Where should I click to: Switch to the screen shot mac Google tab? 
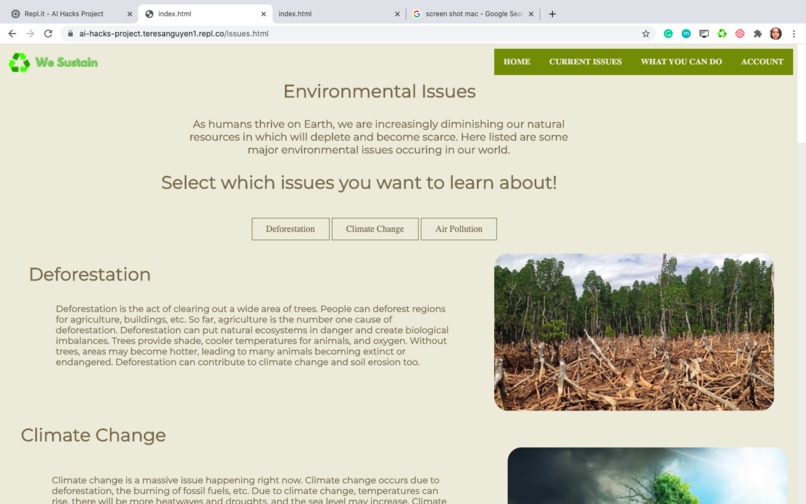(473, 14)
